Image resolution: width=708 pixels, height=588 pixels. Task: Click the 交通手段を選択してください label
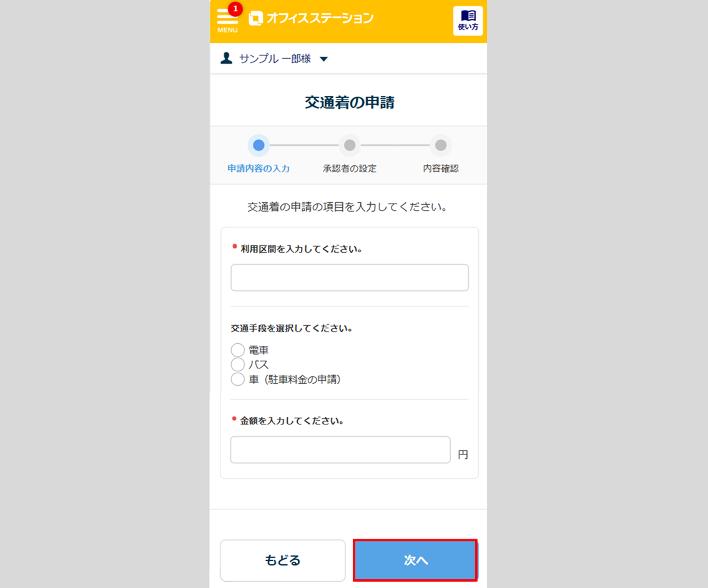coord(292,328)
